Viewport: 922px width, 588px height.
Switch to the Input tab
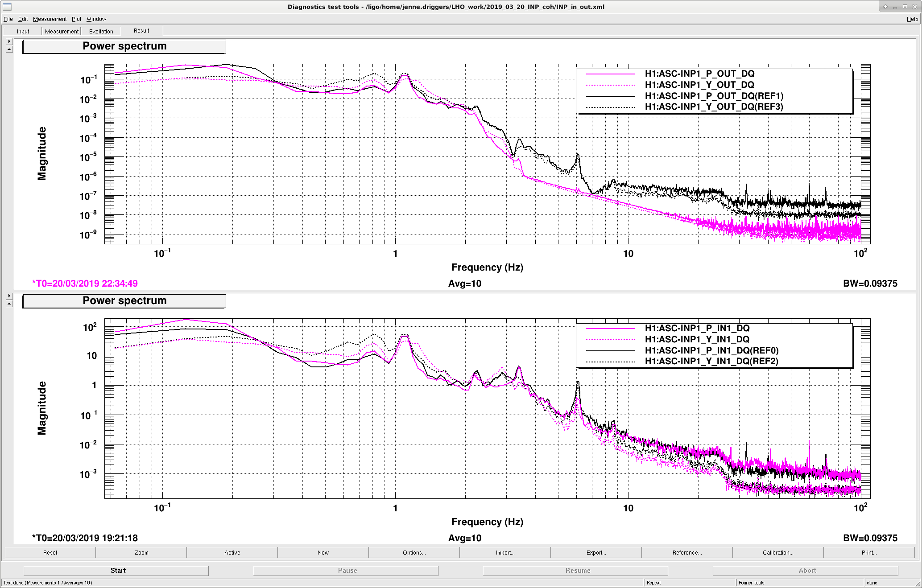click(x=23, y=31)
